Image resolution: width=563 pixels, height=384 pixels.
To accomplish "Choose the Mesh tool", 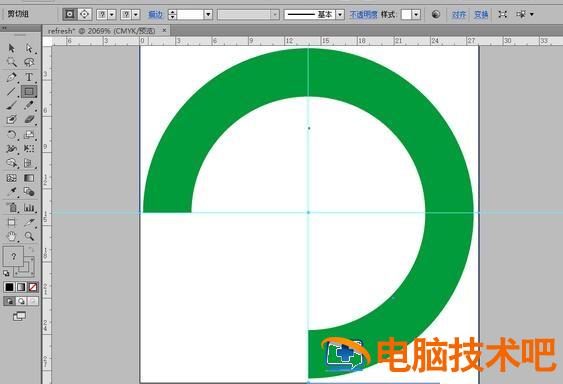I will [x=11, y=178].
